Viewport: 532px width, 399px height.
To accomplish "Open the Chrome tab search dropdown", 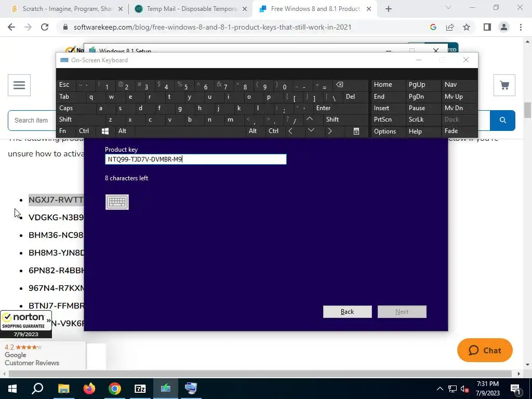I will click(448, 7).
